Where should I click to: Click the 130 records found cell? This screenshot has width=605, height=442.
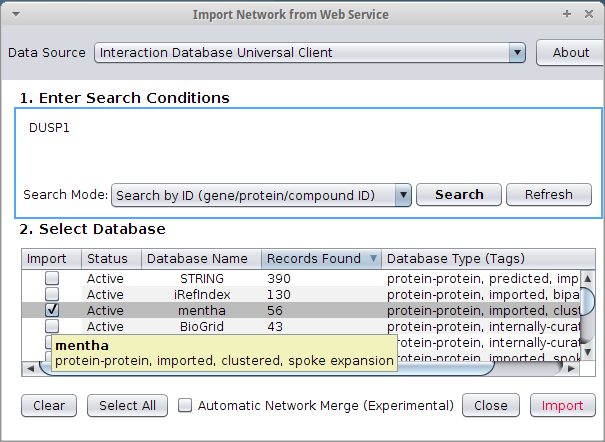point(321,295)
